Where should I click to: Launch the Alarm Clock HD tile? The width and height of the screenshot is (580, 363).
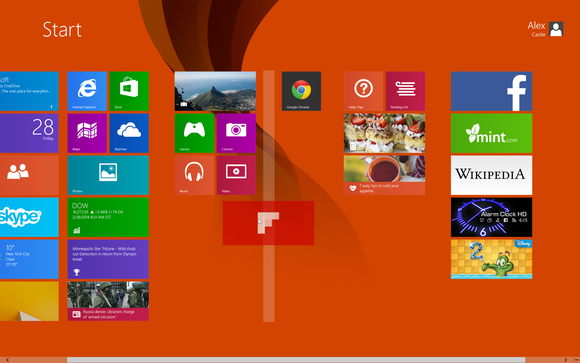tap(492, 217)
